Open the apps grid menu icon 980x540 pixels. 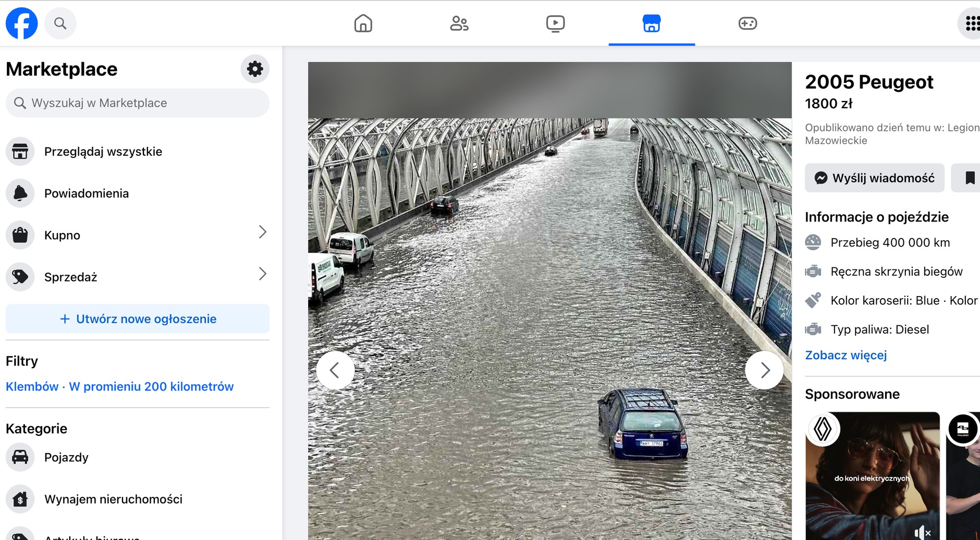(972, 23)
